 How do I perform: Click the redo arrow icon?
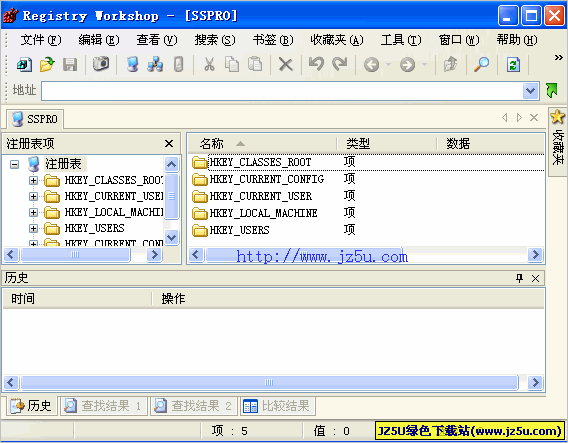coord(339,64)
